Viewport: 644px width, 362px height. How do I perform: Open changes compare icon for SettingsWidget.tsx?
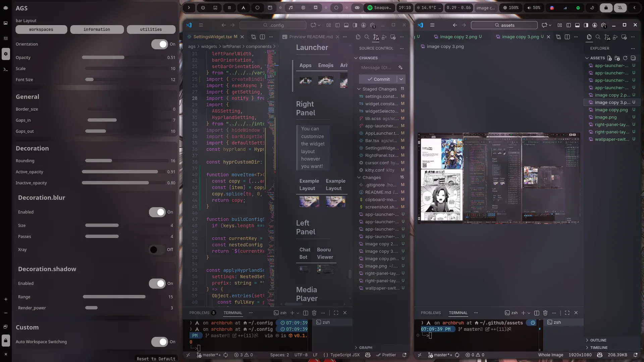tap(254, 37)
